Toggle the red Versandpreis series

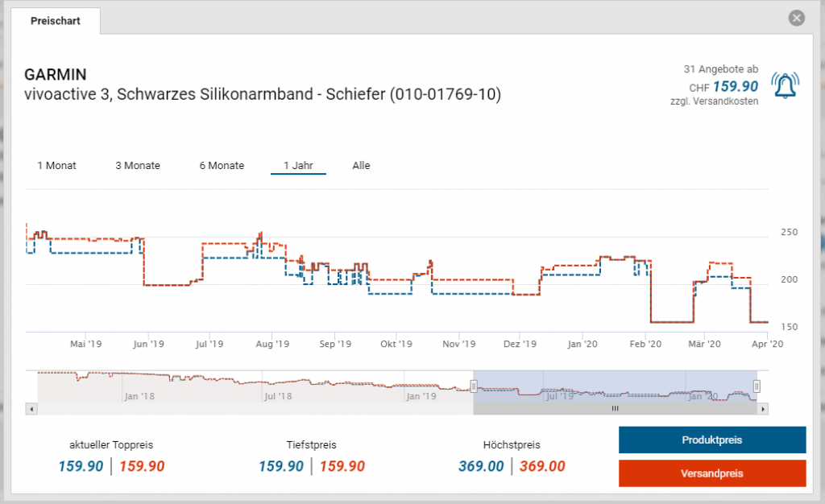pyautogui.click(x=711, y=473)
